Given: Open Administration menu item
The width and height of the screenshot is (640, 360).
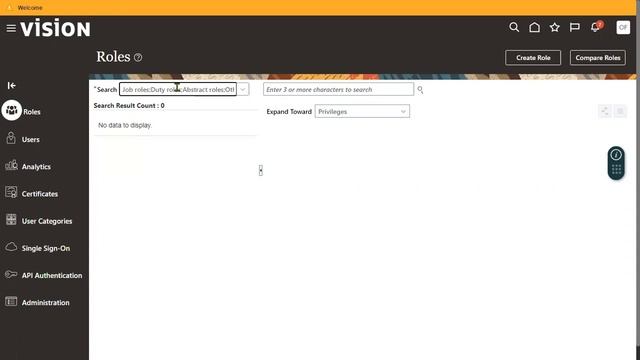Looking at the screenshot, I should (x=45, y=303).
